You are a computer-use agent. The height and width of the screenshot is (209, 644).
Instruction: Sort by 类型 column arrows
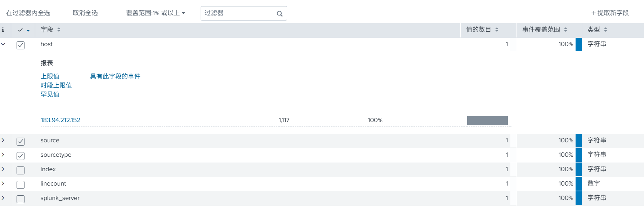coord(605,30)
